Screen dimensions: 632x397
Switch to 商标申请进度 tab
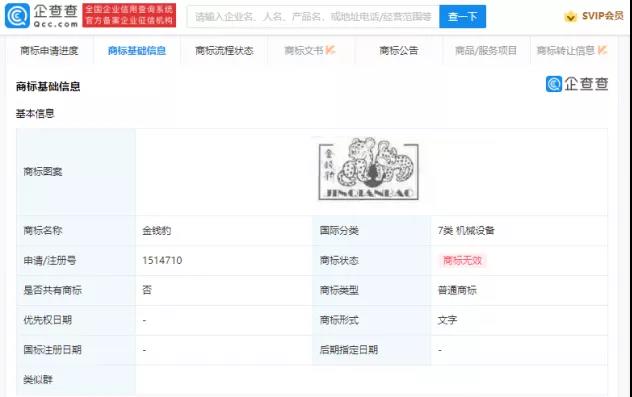coord(49,50)
